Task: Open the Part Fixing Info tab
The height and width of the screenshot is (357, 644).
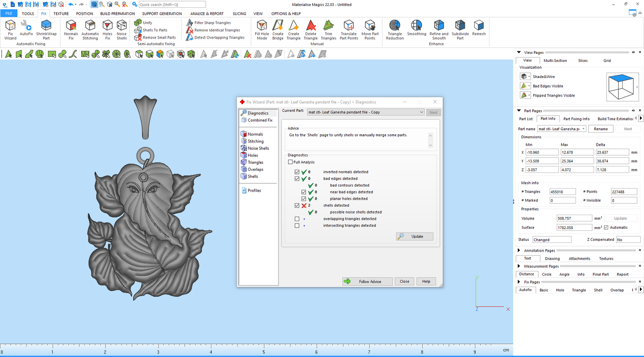Action: pos(576,119)
